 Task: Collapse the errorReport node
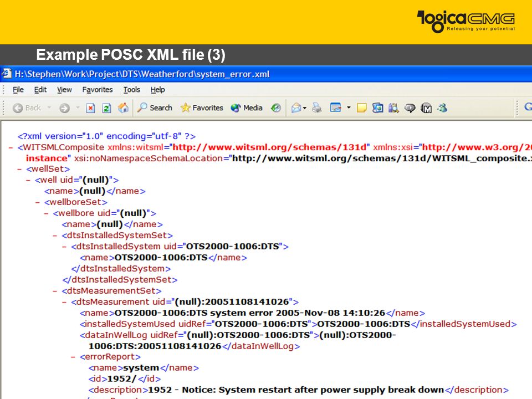coord(73,357)
